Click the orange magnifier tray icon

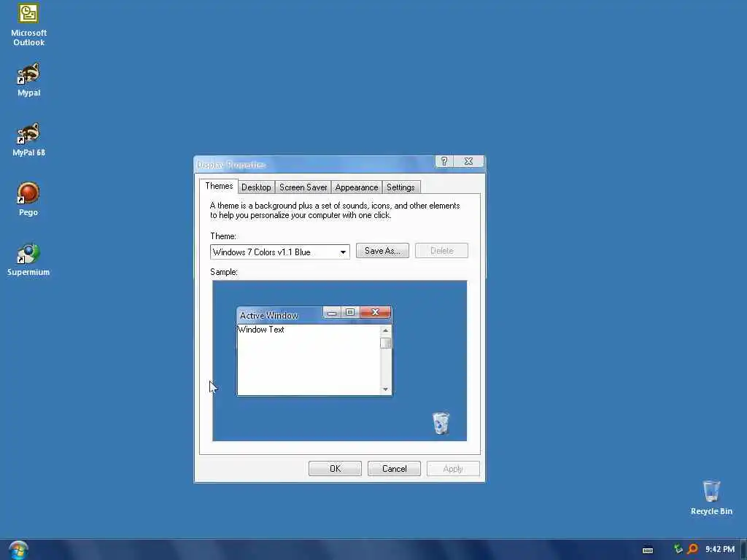pyautogui.click(x=693, y=549)
